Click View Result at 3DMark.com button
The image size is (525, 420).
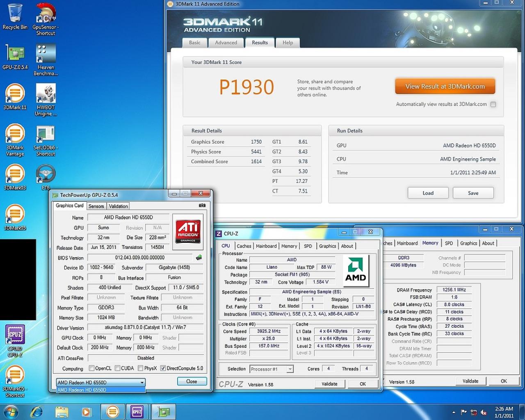(x=445, y=87)
